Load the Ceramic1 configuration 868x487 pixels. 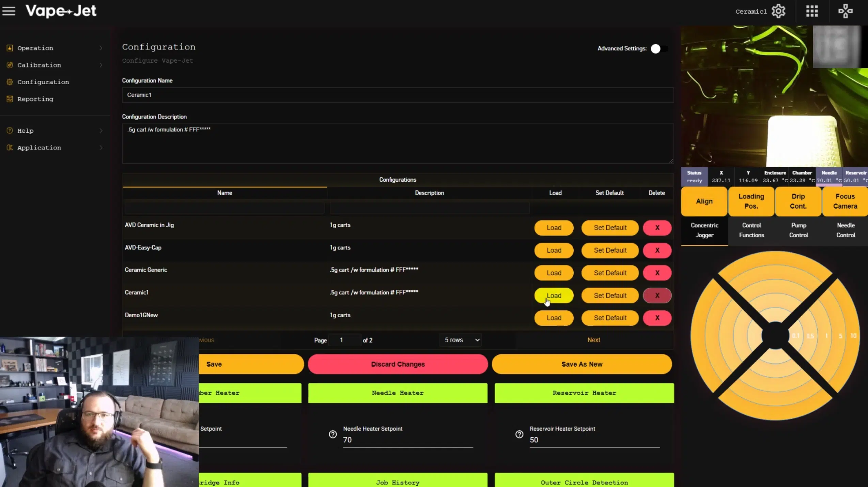click(x=554, y=295)
